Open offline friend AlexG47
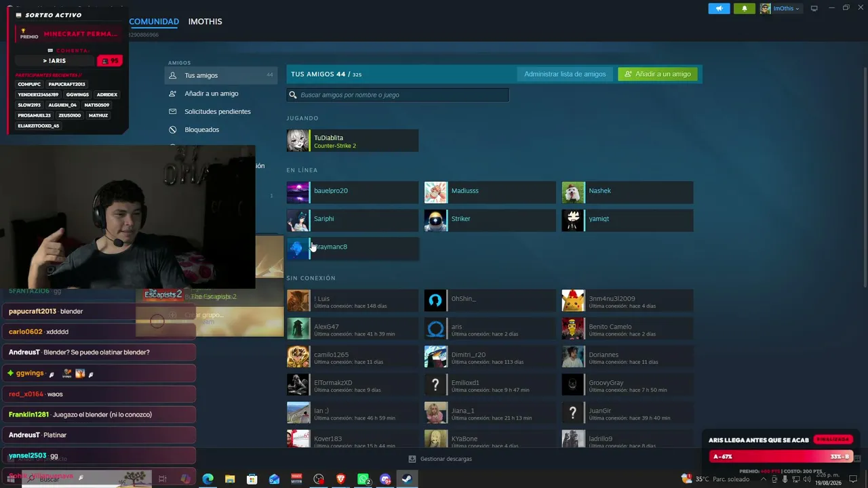The height and width of the screenshot is (488, 868). pos(353,329)
